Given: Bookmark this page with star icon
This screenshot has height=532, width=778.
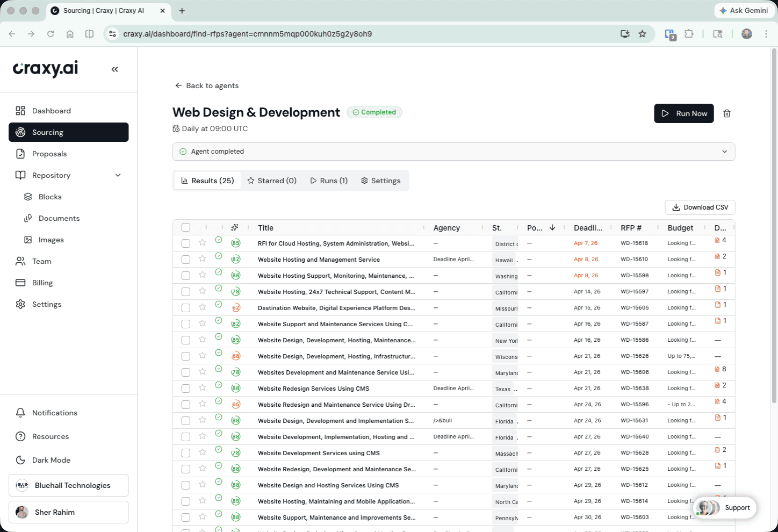Looking at the screenshot, I should [x=642, y=34].
